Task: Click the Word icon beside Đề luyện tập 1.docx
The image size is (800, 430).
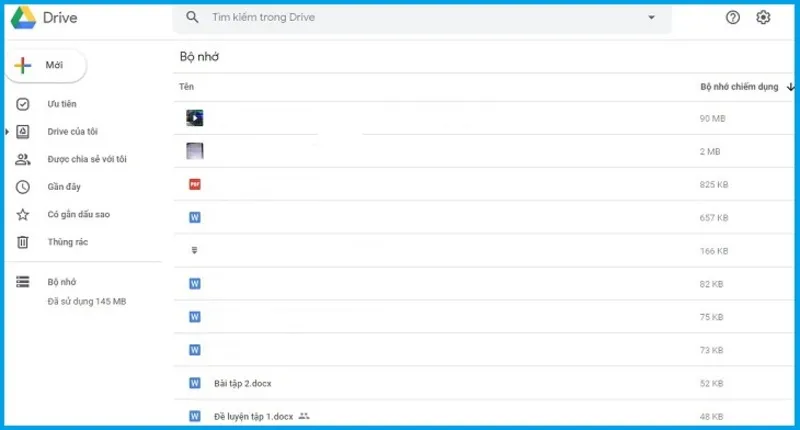Action: coord(195,416)
